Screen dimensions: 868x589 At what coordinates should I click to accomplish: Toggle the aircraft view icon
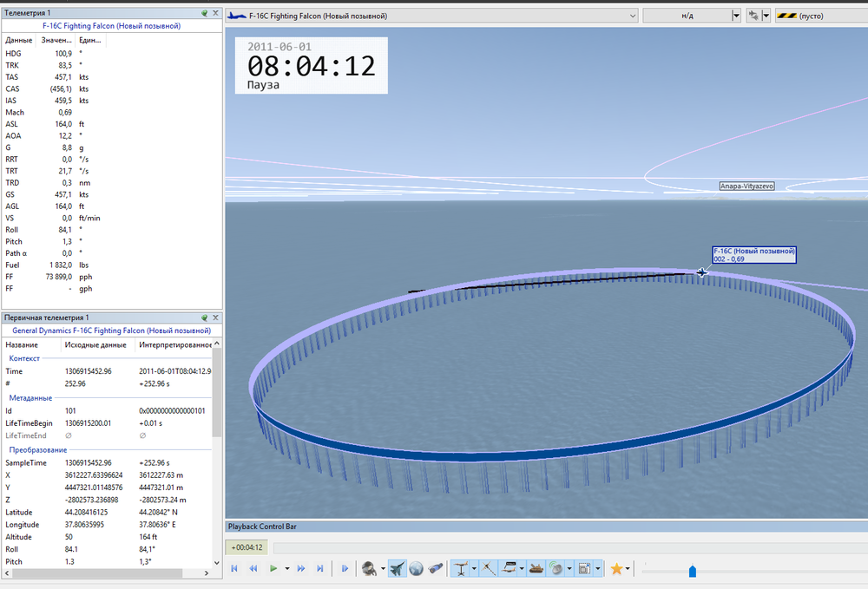pos(398,569)
